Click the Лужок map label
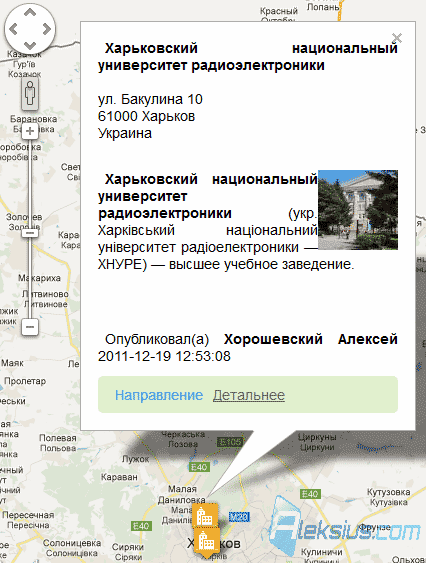The image size is (426, 563). tap(135, 459)
